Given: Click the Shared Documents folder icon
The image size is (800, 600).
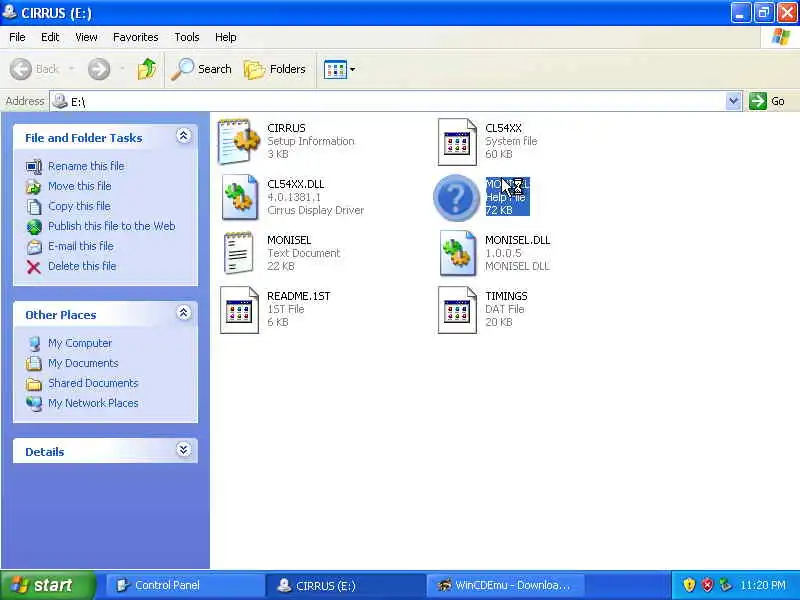Looking at the screenshot, I should 34,384.
